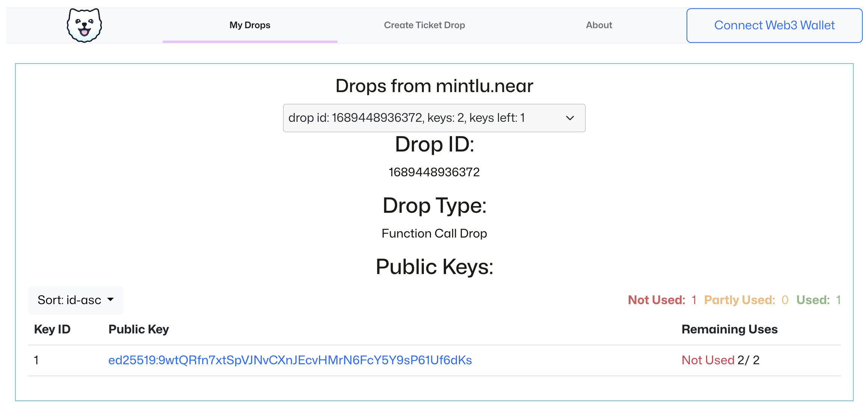Click the sort dropdown caret icon
Image resolution: width=868 pixels, height=412 pixels.
(110, 300)
